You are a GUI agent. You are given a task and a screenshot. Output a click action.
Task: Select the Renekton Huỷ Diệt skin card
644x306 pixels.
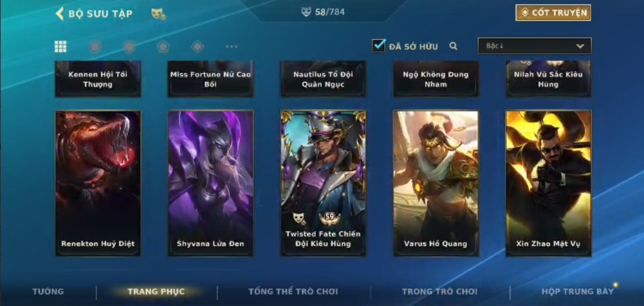(98, 183)
